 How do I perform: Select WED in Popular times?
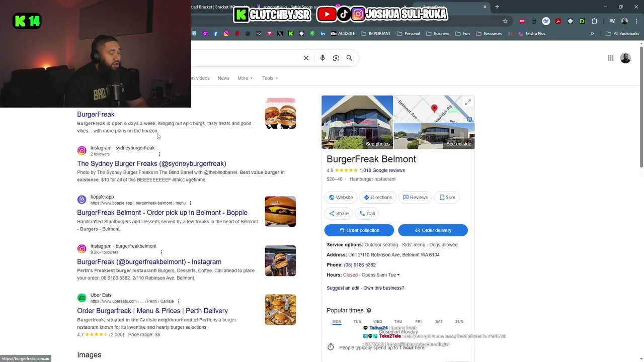point(377,321)
